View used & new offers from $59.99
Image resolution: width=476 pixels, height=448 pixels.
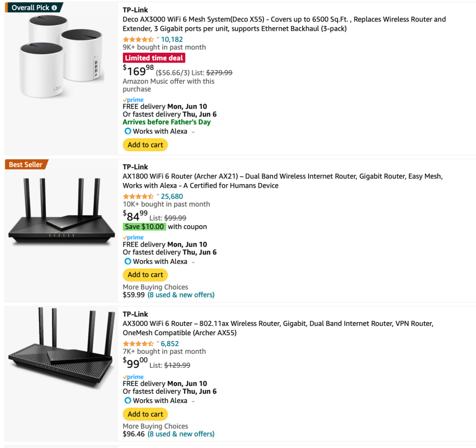point(181,295)
